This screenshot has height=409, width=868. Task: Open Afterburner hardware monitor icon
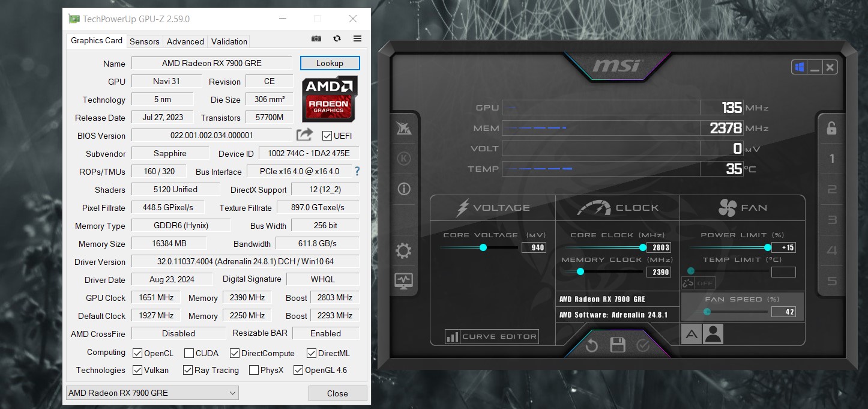click(404, 280)
